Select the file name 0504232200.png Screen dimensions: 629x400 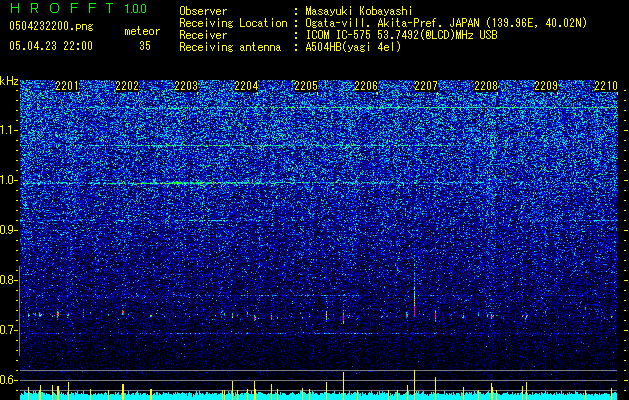51,26
